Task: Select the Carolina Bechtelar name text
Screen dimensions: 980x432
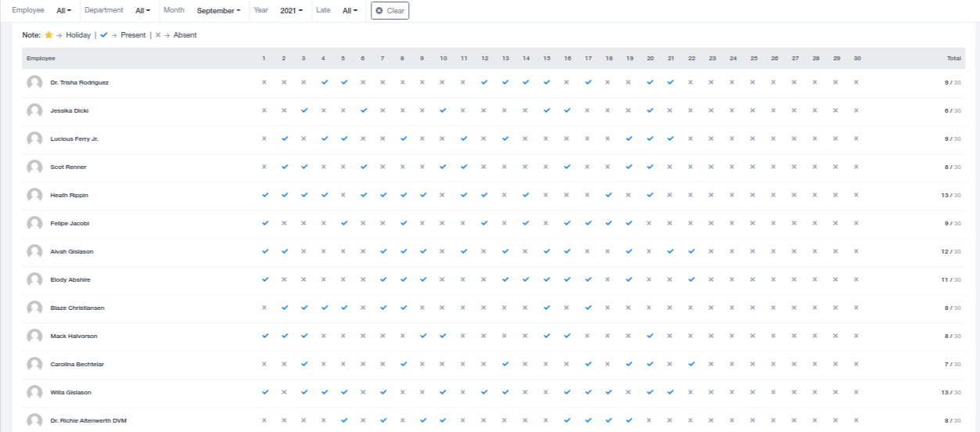Action: [77, 365]
